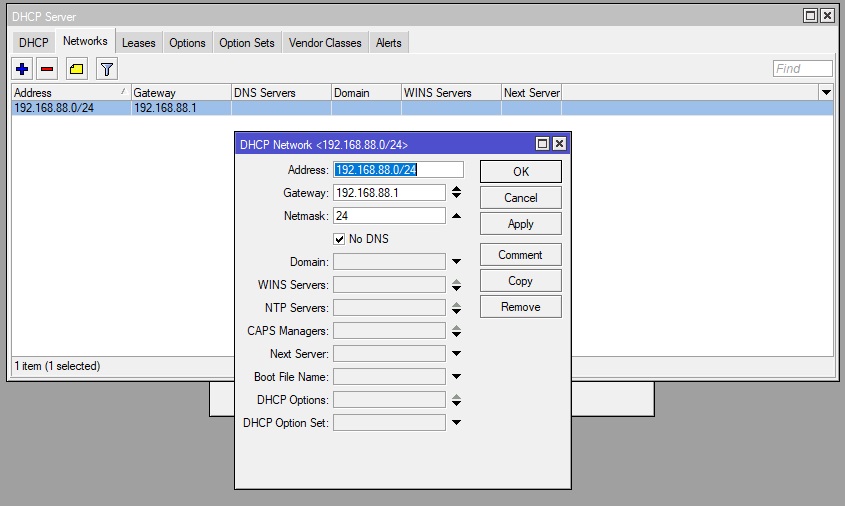Open the Alerts tab
845x506 pixels.
pyautogui.click(x=389, y=43)
